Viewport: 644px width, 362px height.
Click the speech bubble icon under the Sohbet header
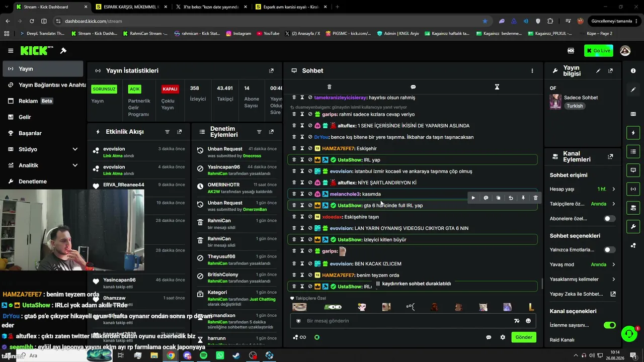pos(413,87)
